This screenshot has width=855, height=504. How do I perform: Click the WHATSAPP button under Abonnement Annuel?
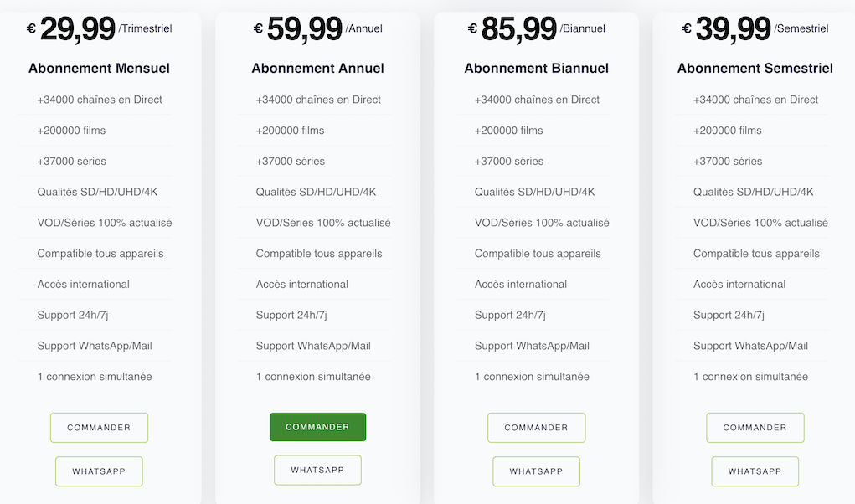[x=317, y=471]
